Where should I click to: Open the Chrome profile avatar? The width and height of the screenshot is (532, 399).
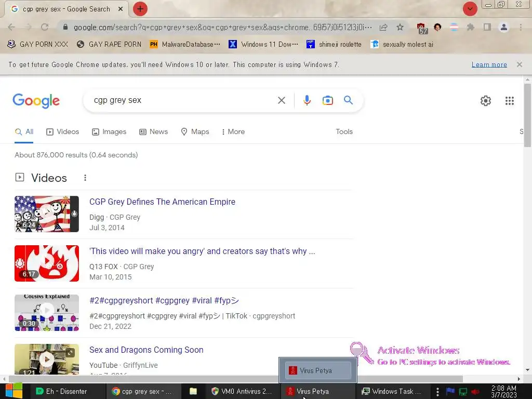click(504, 27)
